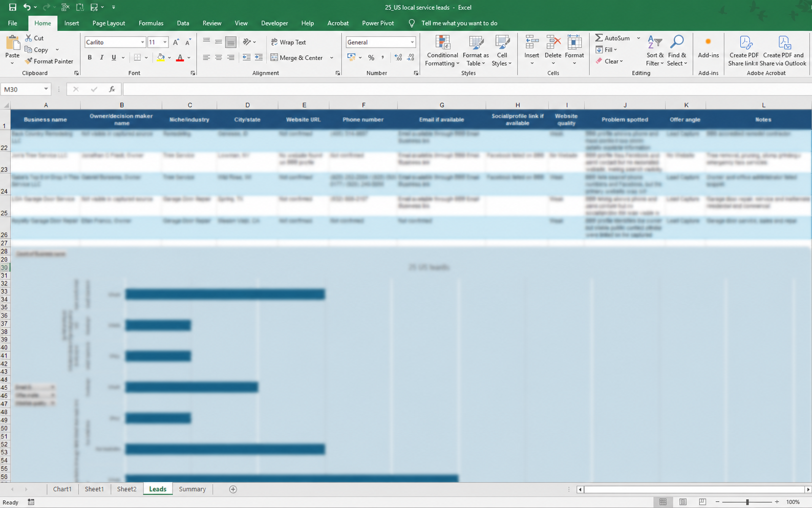Click the Add-ins icon
This screenshot has width=812, height=508.
(x=708, y=43)
